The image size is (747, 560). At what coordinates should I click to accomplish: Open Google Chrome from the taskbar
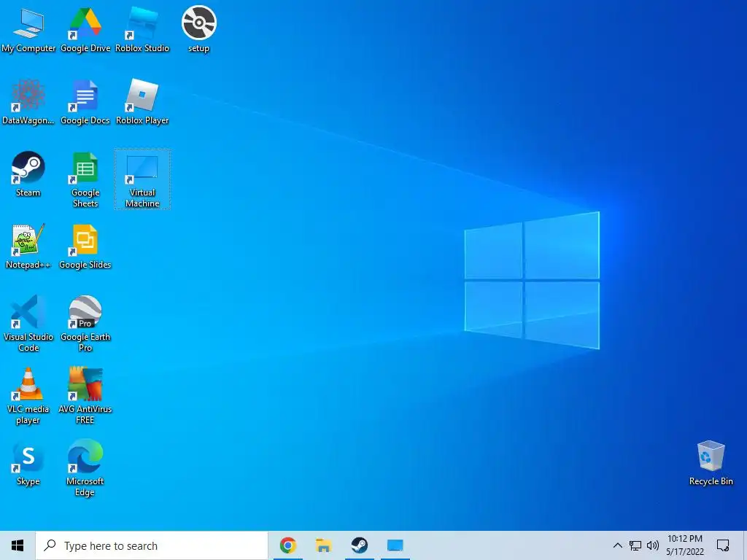pos(288,545)
